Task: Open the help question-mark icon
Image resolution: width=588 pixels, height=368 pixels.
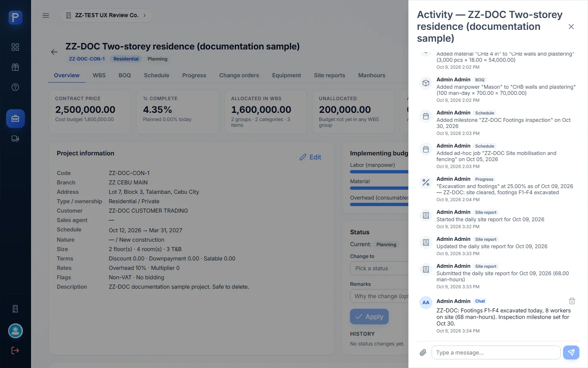Action: tap(15, 87)
